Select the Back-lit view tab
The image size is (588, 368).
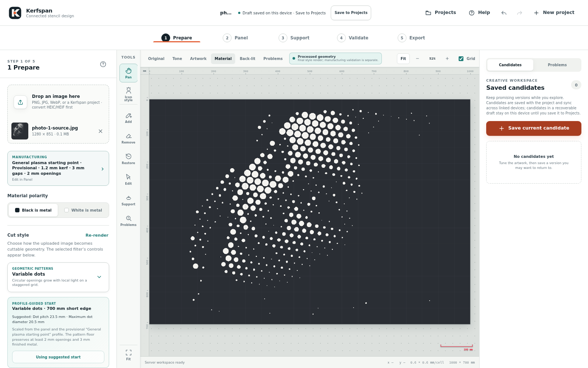(x=247, y=59)
